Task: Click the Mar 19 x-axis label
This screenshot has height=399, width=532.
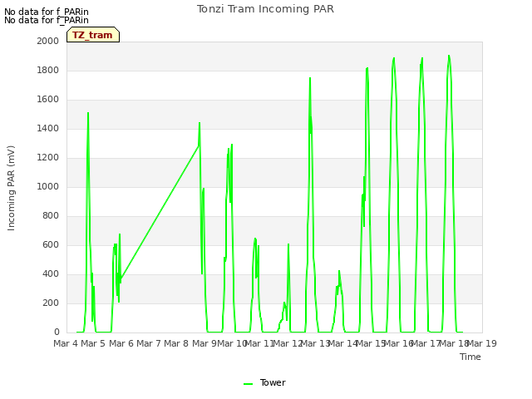Action: point(482,343)
